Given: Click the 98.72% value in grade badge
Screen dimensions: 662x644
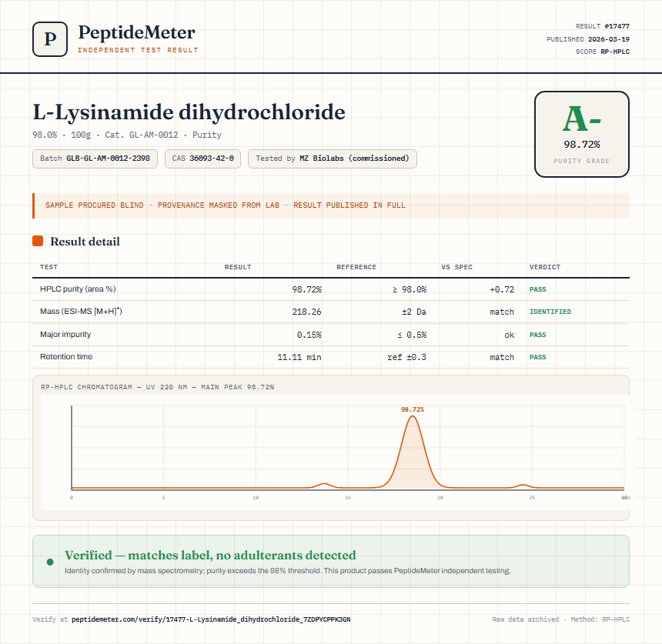Looking at the screenshot, I should pos(582,145).
